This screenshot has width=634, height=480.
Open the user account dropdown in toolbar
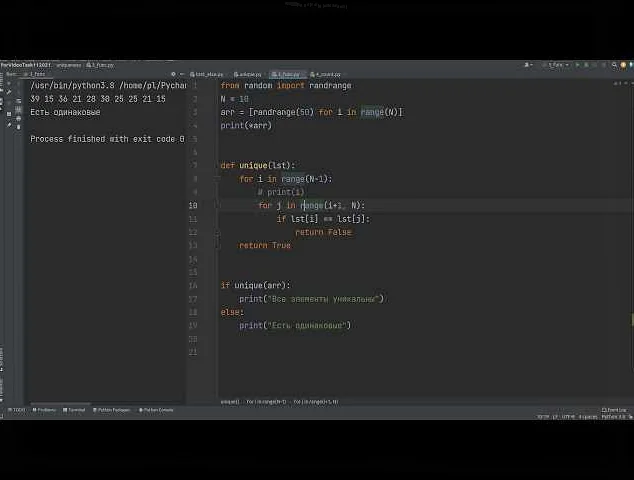528,65
